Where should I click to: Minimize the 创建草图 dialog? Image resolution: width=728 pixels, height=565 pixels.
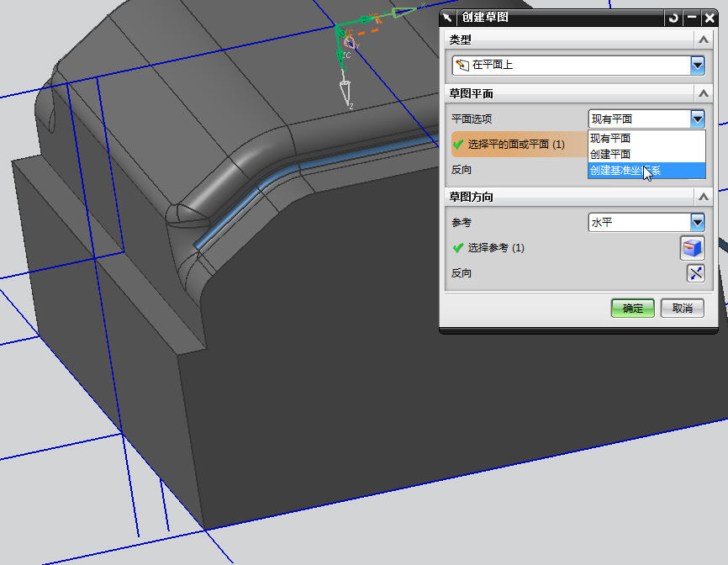pyautogui.click(x=692, y=18)
